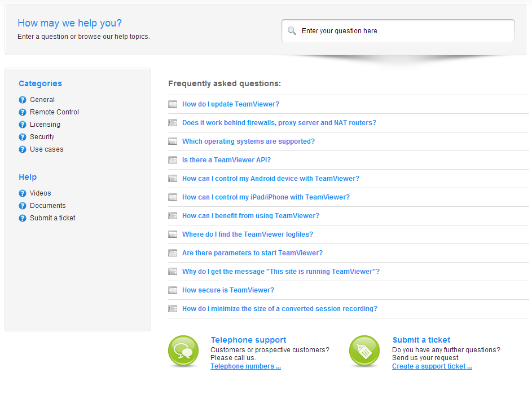Click the document icon beside 'How secure is TeamViewer?'
This screenshot has width=532, height=399.
[x=173, y=290]
